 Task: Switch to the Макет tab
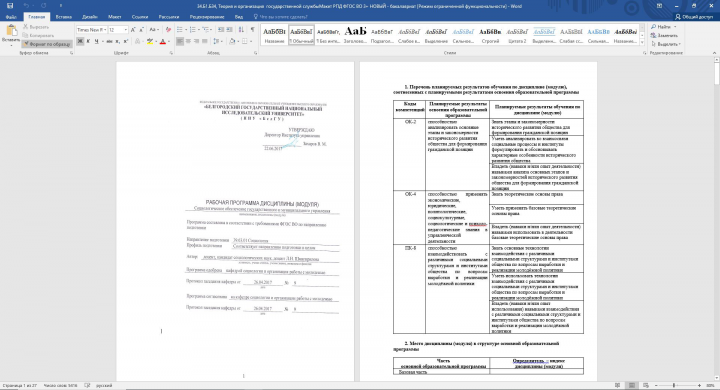click(114, 17)
